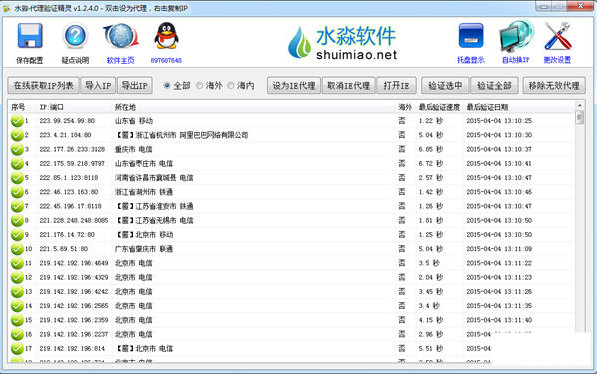The width and height of the screenshot is (597, 374).
Task: Click speed value 6.85 秒
Action: click(x=431, y=149)
